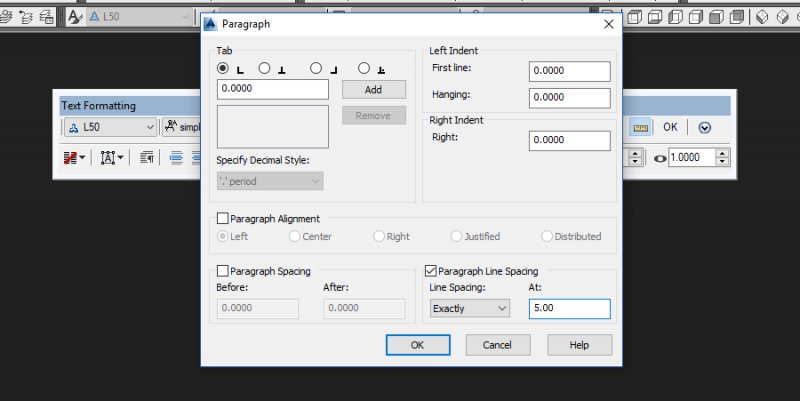The image size is (800, 401).
Task: Click the AutoCAD logo in Paragraph title bar
Action: [210, 24]
